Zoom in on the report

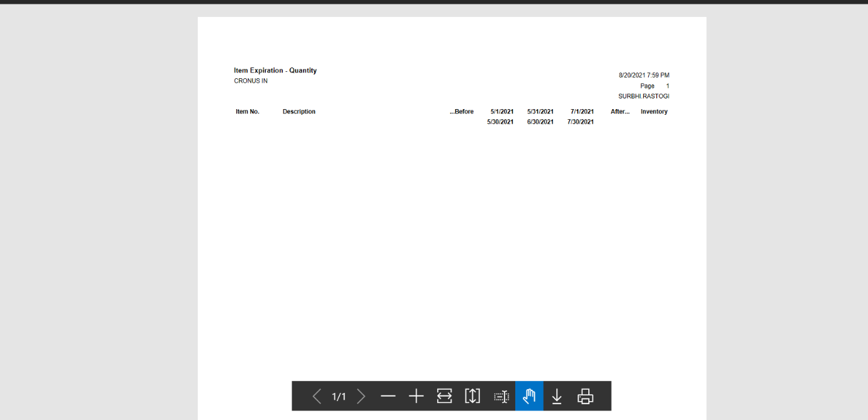416,396
